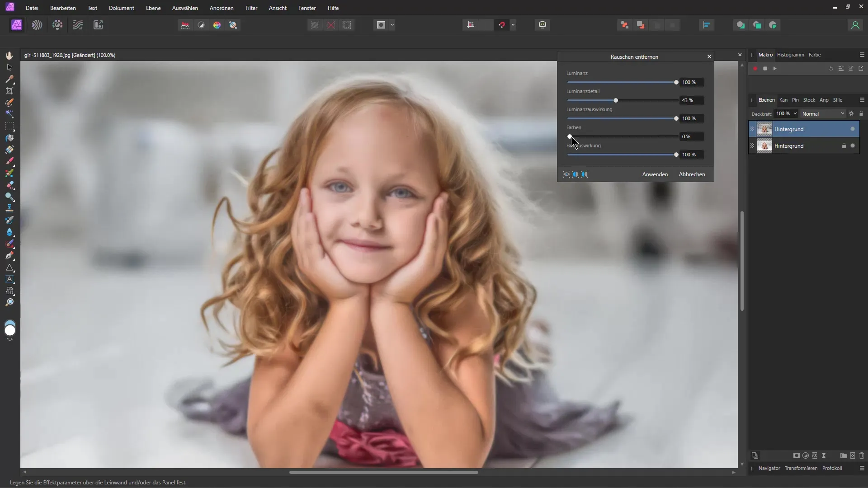868x488 pixels.
Task: Unlock the lower Hintergrund layer
Action: [844, 146]
